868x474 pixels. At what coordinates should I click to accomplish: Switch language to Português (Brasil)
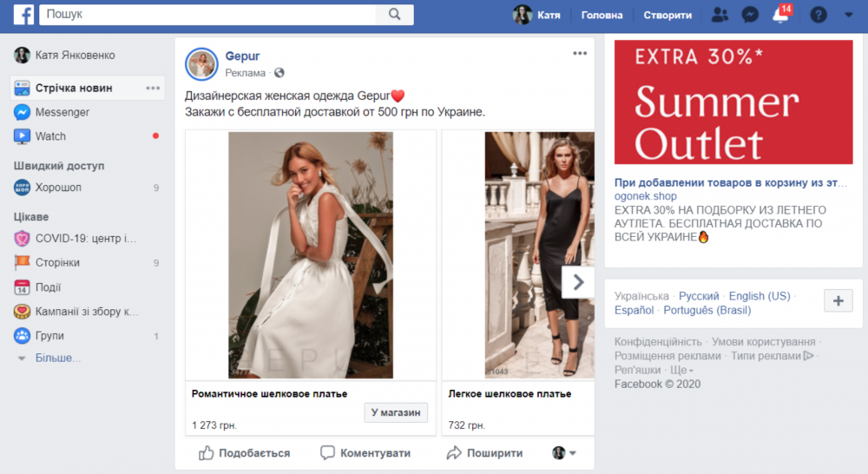(707, 310)
